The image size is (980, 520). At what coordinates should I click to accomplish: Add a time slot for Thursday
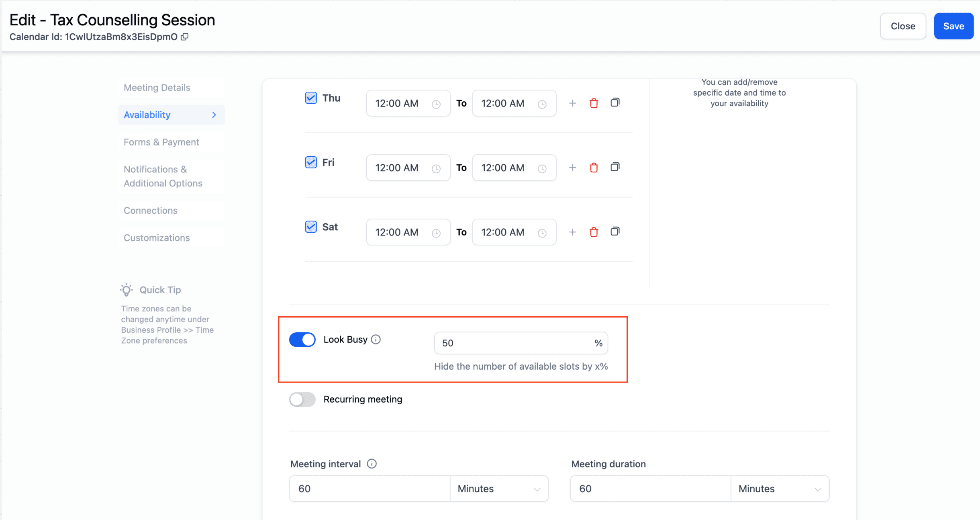572,103
